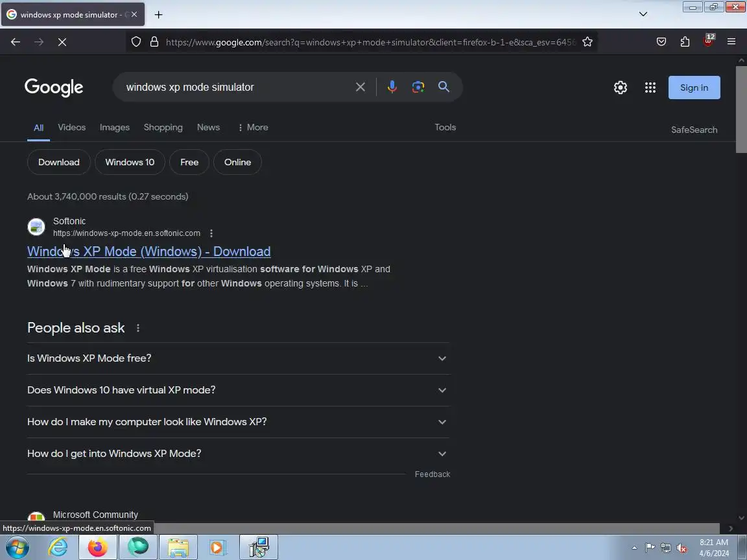Image resolution: width=747 pixels, height=560 pixels.
Task: Click the Microsoft Community result source
Action: coord(95,515)
